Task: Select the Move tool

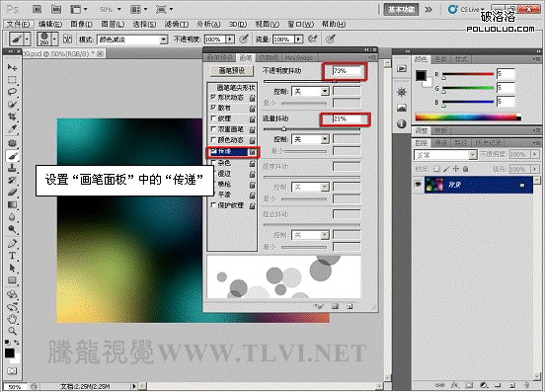Action: (12, 67)
